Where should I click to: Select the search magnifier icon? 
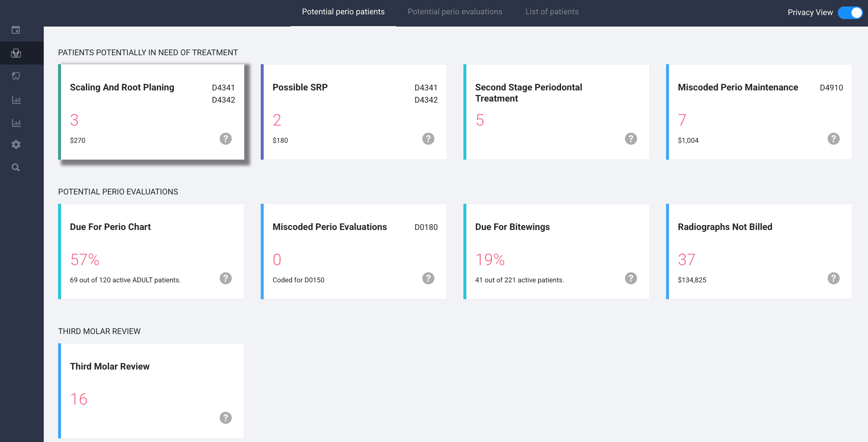(16, 167)
